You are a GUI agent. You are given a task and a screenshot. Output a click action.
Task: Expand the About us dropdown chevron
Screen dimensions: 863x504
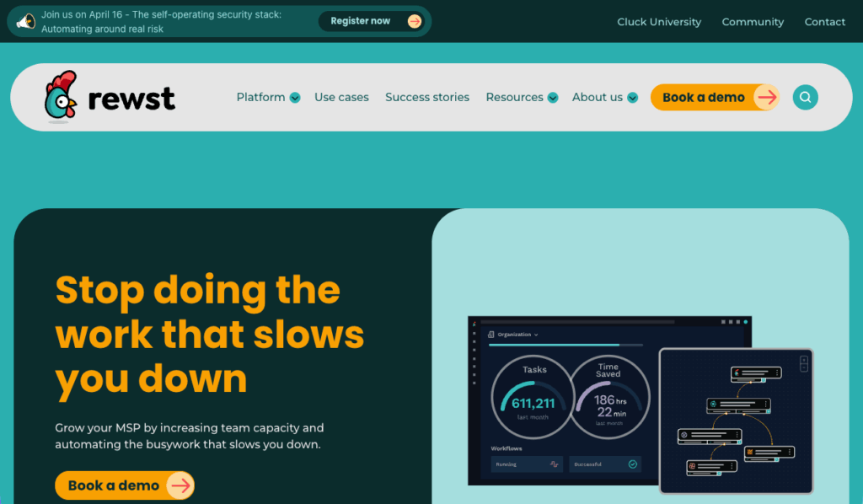633,98
